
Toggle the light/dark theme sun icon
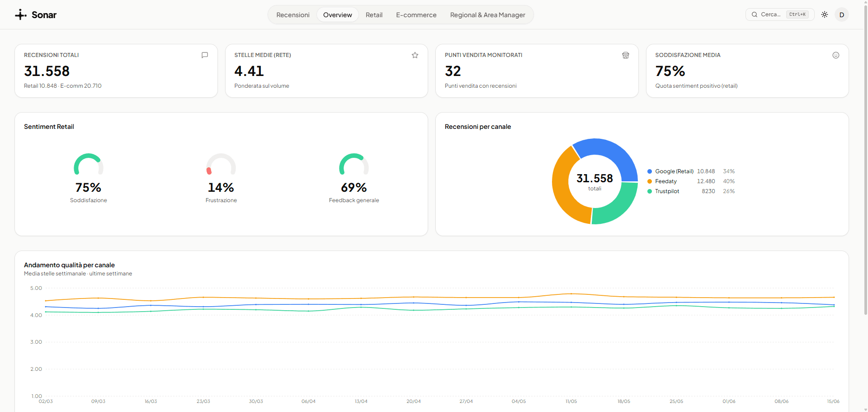tap(825, 14)
